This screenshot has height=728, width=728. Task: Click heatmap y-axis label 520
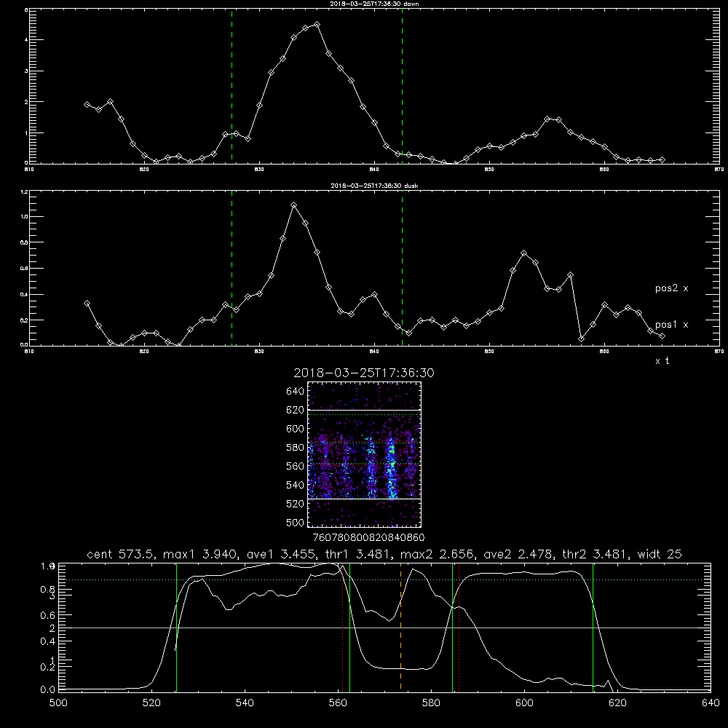tap(296, 504)
